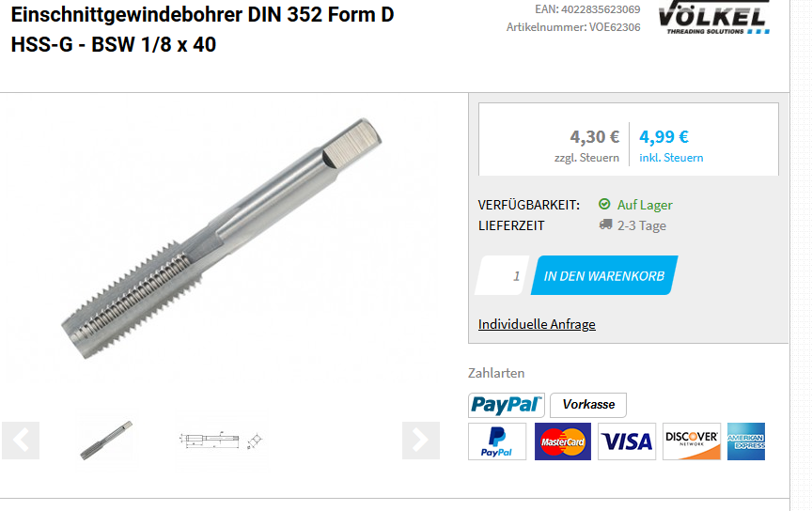
Task: Open the Individuelle Anfrage link
Action: 537,325
